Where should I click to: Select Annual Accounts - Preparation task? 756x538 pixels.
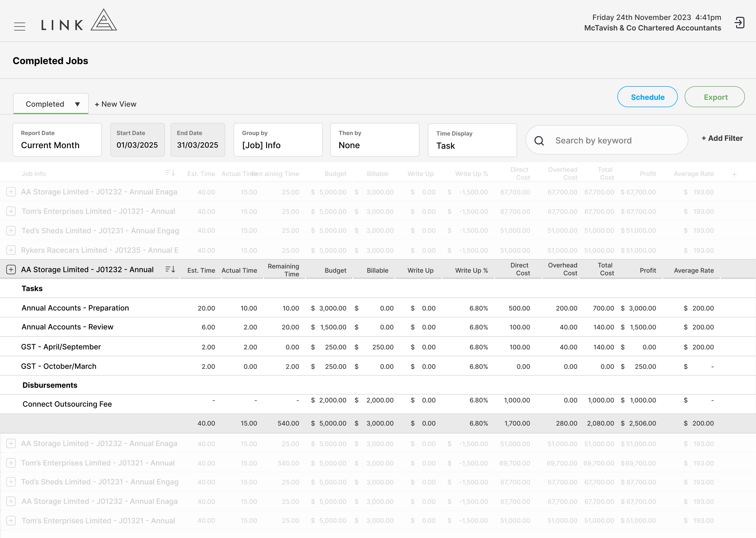(75, 308)
